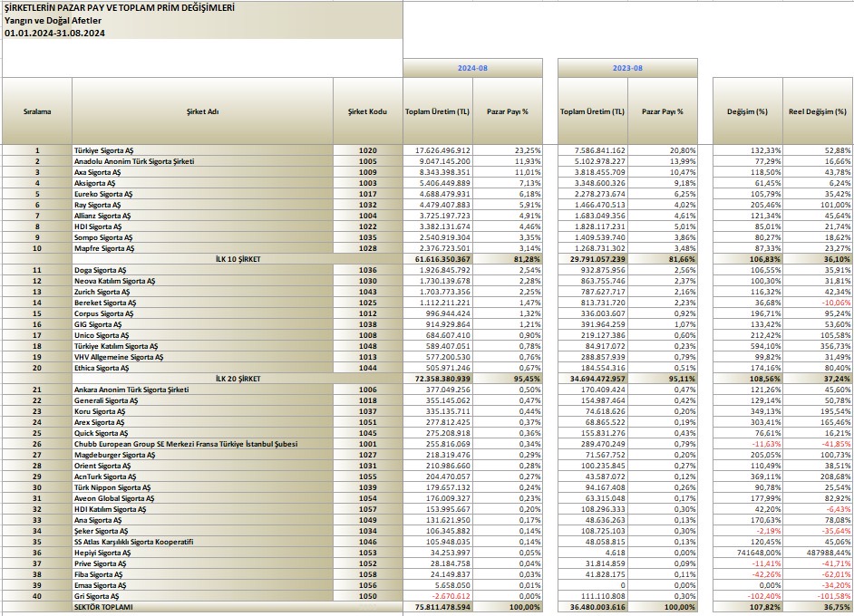Select 'Pazar Payı %' header under 2023-08
The width and height of the screenshot is (854, 616).
[x=663, y=111]
